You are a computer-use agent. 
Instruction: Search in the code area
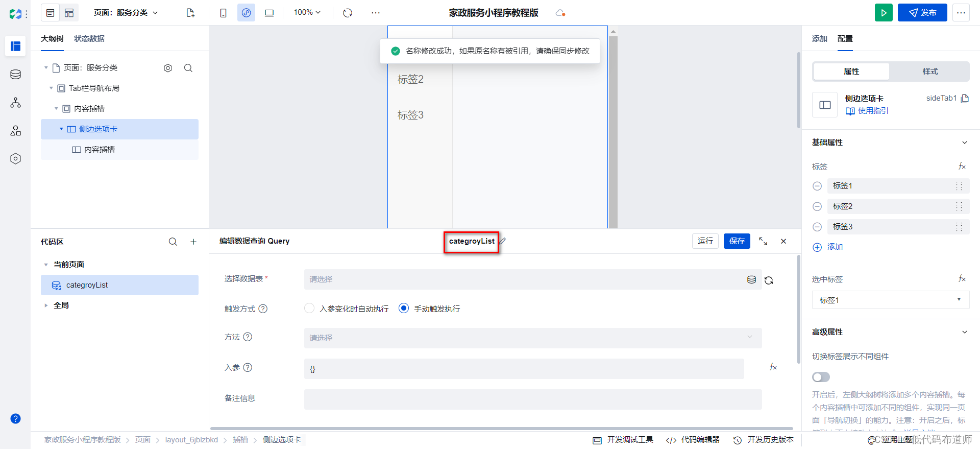(173, 242)
